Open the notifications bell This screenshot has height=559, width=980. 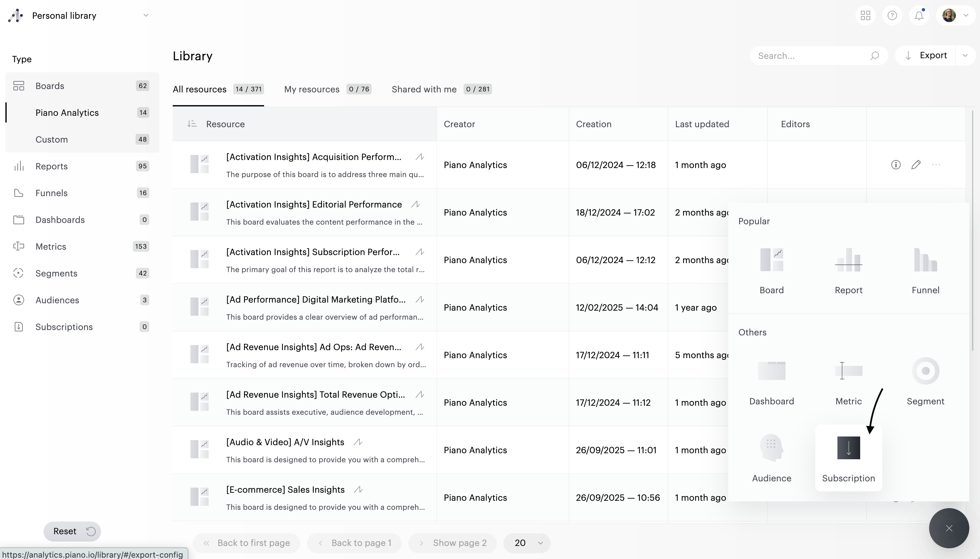pyautogui.click(x=918, y=16)
